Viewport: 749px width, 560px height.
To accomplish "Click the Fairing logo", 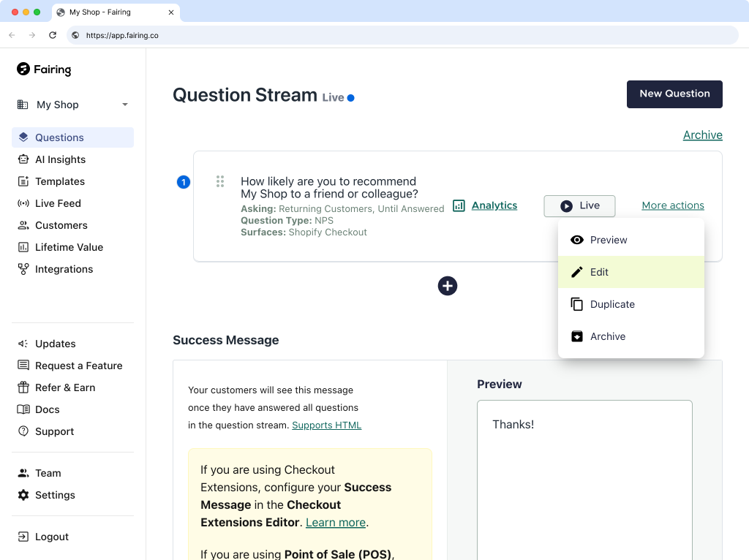I will [44, 69].
